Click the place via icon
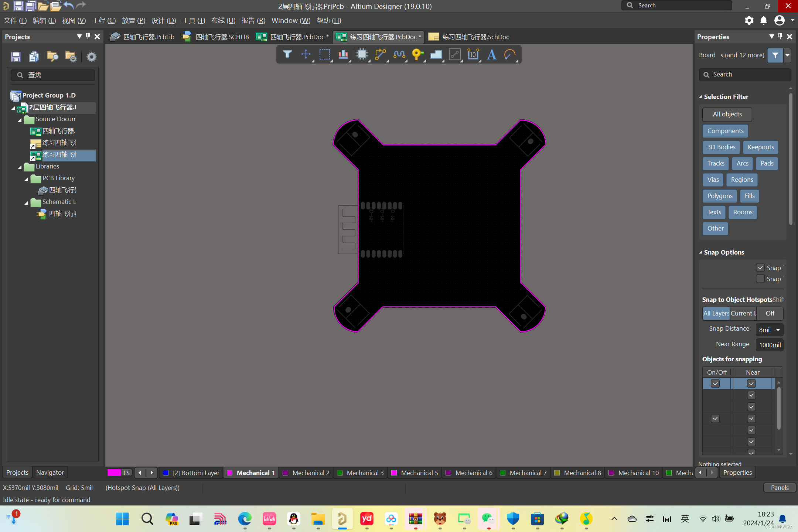 417,55
